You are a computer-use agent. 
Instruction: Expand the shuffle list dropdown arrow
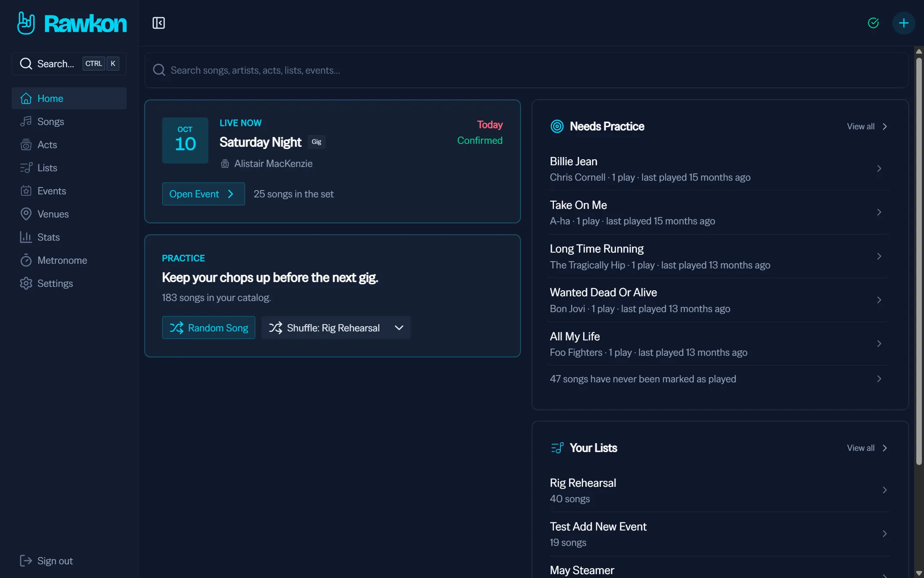(x=399, y=328)
